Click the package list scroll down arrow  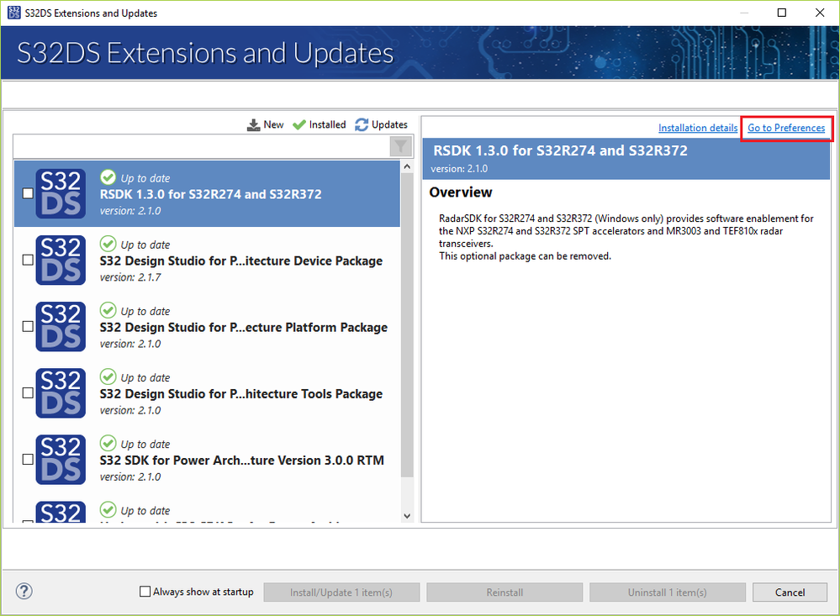click(x=407, y=516)
